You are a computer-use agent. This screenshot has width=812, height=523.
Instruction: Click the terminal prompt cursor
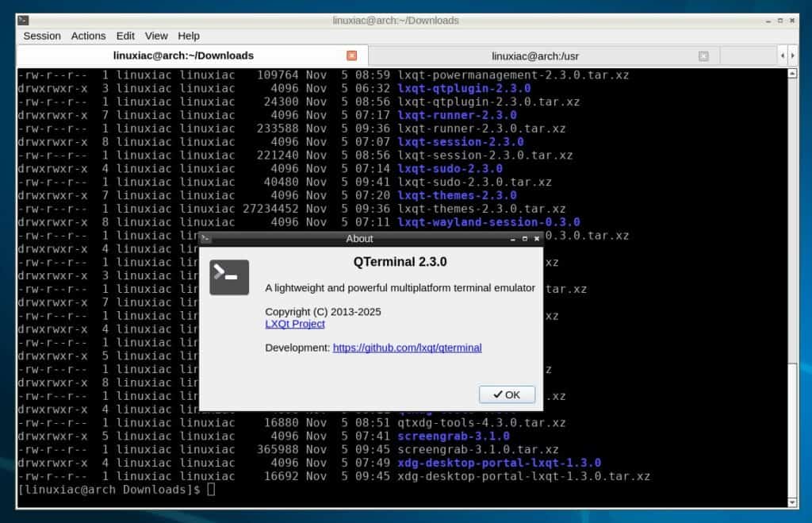click(209, 490)
